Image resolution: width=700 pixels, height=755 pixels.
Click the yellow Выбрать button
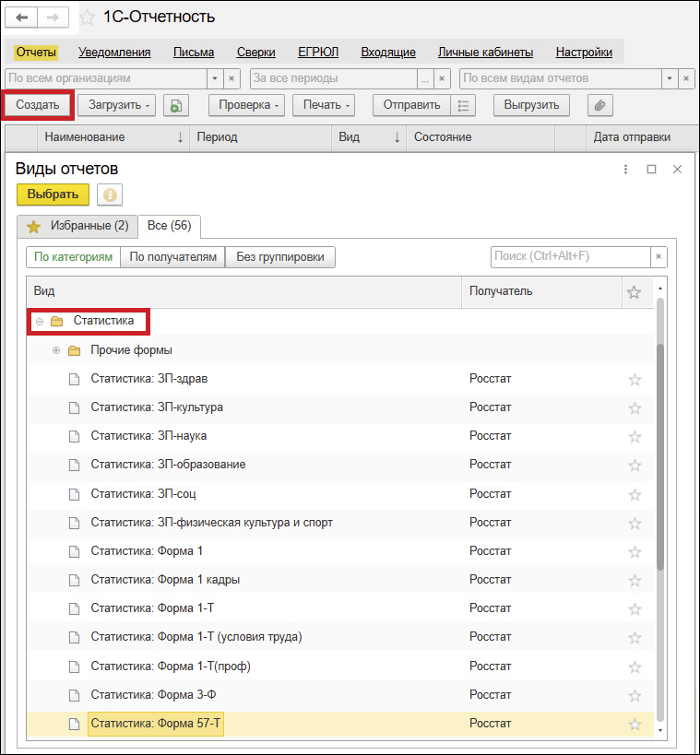(53, 195)
